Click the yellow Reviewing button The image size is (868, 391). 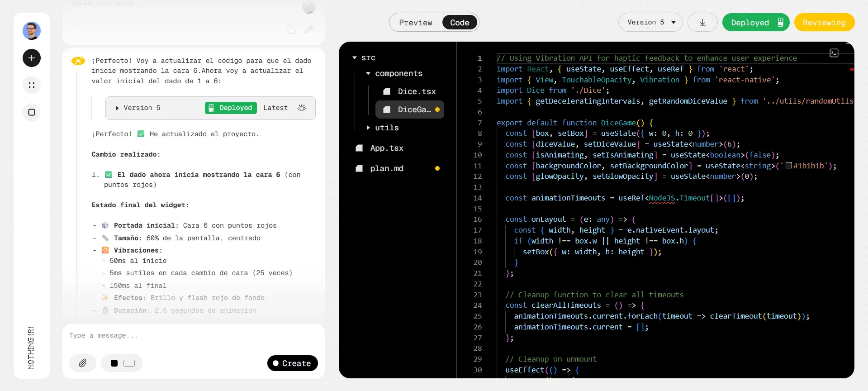[824, 23]
